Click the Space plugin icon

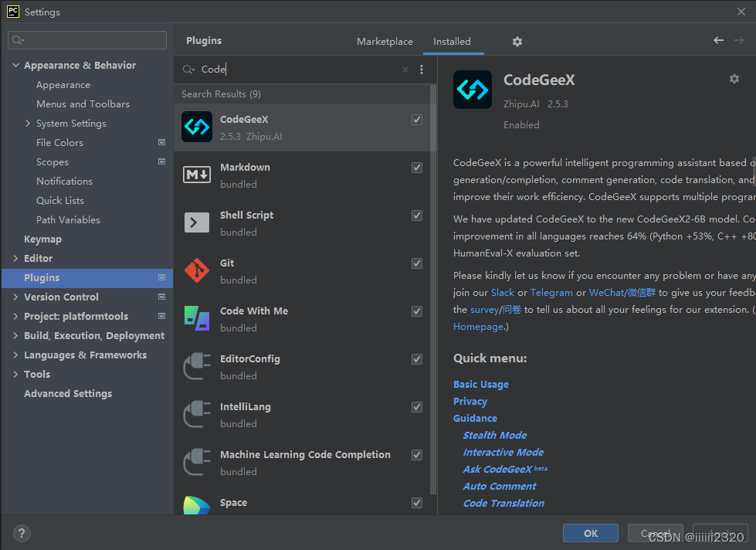pyautogui.click(x=197, y=505)
